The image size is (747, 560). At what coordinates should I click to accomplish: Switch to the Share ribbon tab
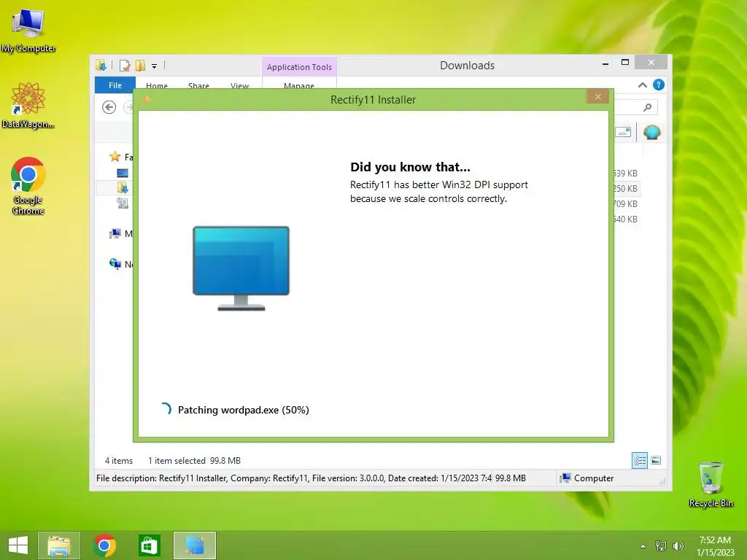(x=198, y=86)
